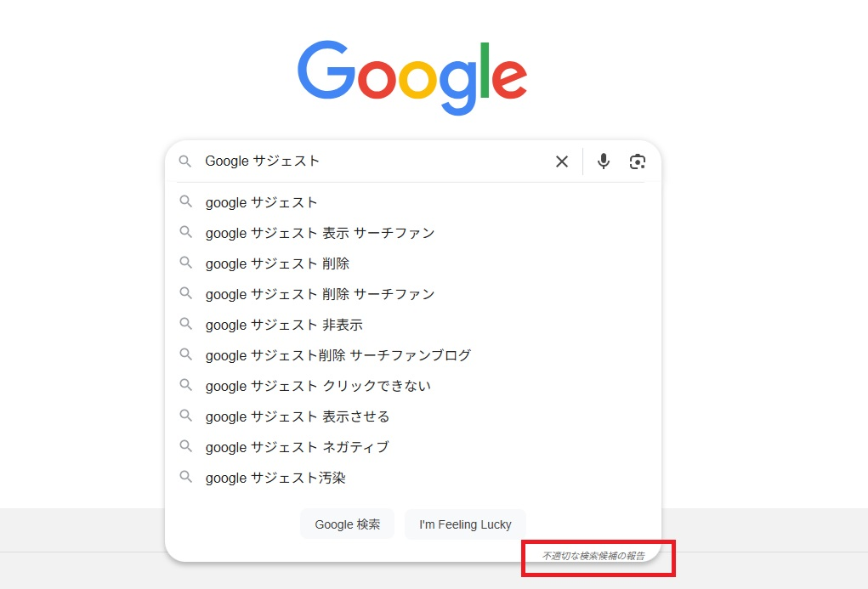Select suggestion 'google サジェスト ネガティブ'
This screenshot has width=868, height=589.
pyautogui.click(x=298, y=447)
